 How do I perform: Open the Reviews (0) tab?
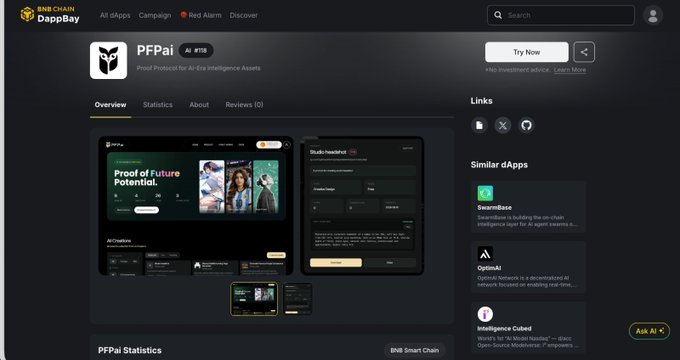(x=244, y=105)
